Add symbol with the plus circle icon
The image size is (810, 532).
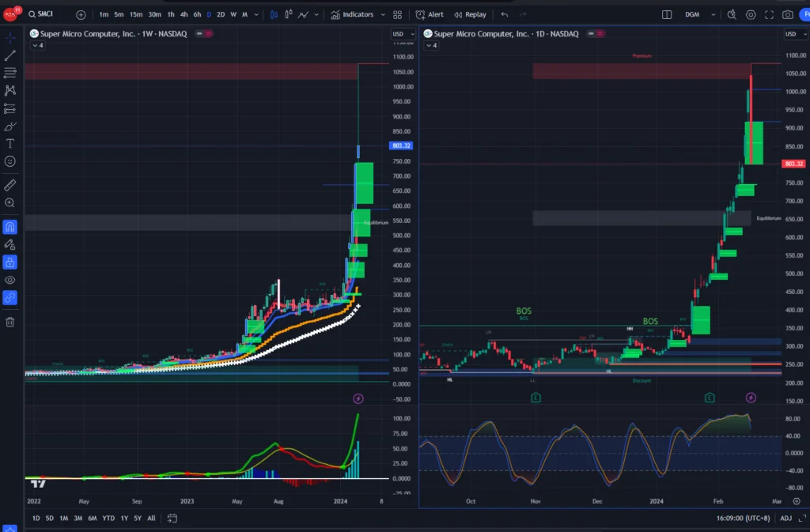pos(81,15)
